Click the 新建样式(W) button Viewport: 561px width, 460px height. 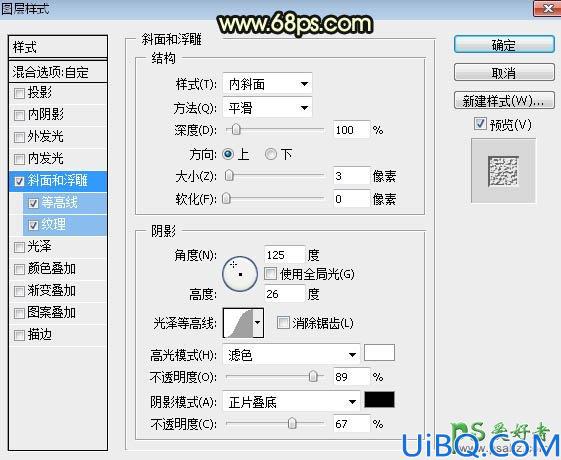pyautogui.click(x=504, y=101)
